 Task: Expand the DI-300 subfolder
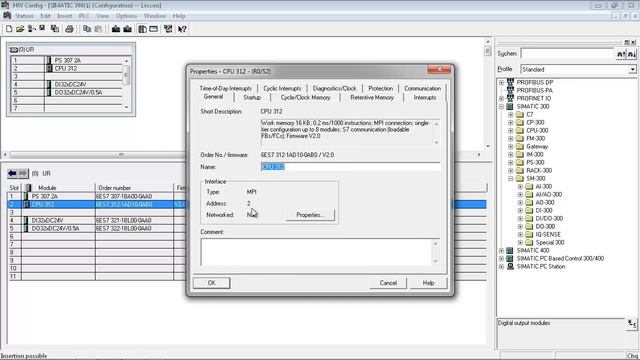520,211
